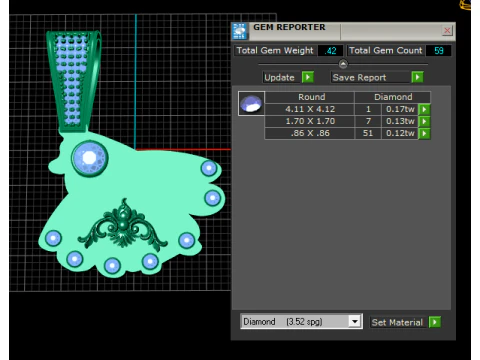Click the Total Gem Count value field
The width and height of the screenshot is (480, 360).
click(x=439, y=51)
